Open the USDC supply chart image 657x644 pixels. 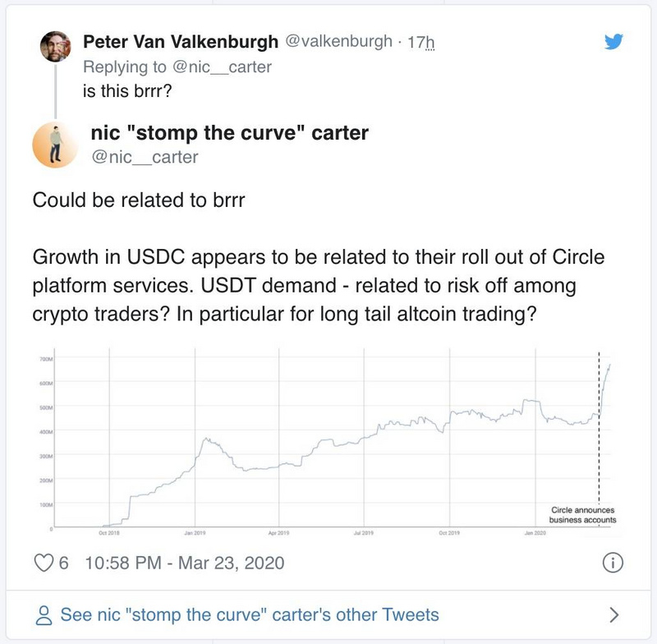pyautogui.click(x=327, y=443)
